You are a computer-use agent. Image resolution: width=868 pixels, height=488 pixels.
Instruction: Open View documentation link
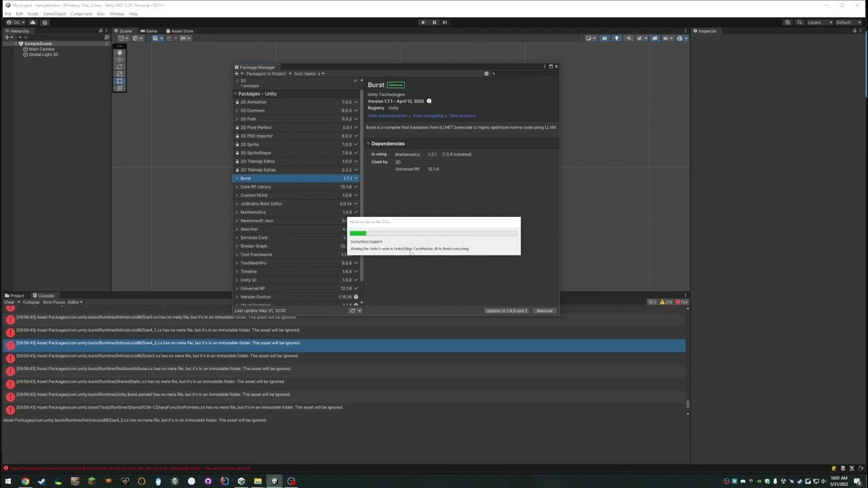coord(387,115)
